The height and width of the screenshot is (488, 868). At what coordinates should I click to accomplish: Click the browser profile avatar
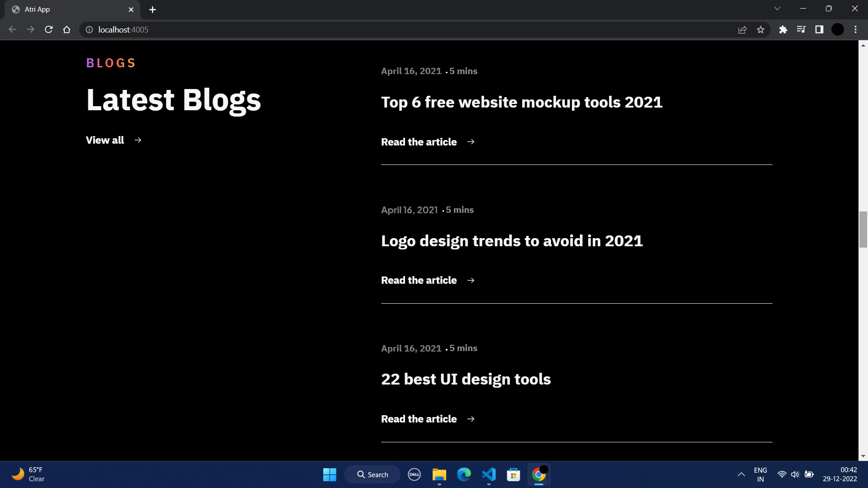(838, 29)
